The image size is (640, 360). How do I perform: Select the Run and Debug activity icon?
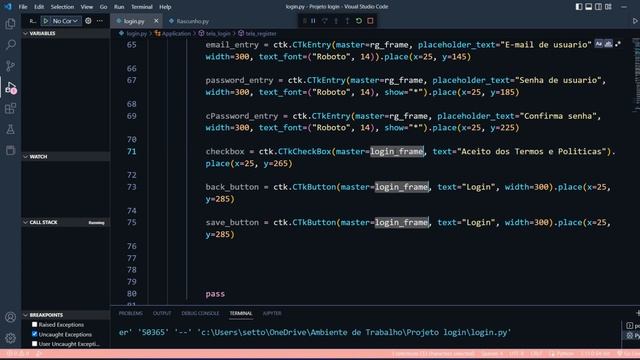click(x=10, y=87)
